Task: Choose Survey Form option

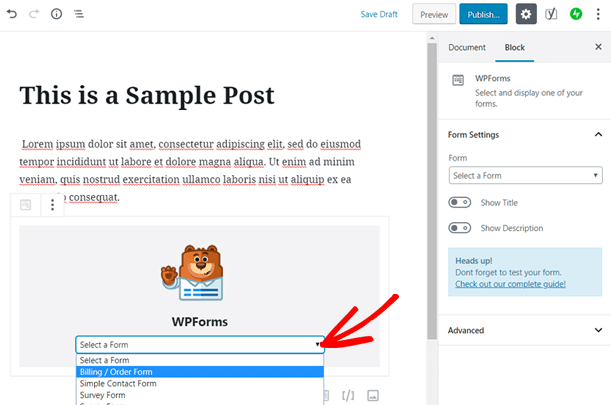Action: click(x=200, y=395)
